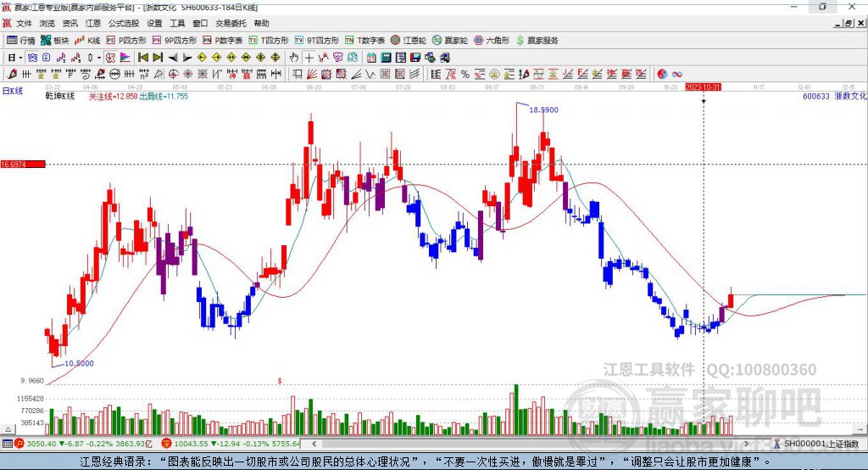The width and height of the screenshot is (868, 470).
Task: Expand the volume panel up-arrow button
Action: pos(8,429)
